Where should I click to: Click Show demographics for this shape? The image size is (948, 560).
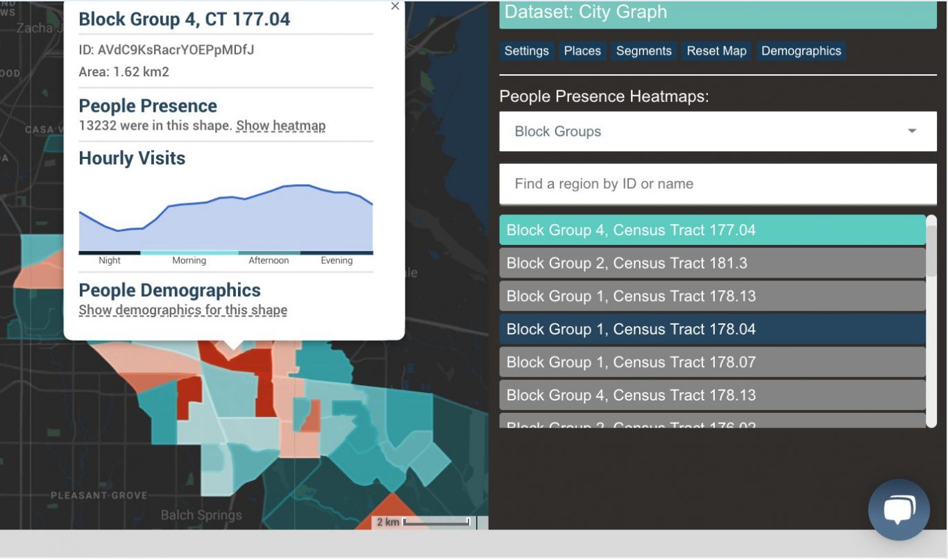(183, 310)
